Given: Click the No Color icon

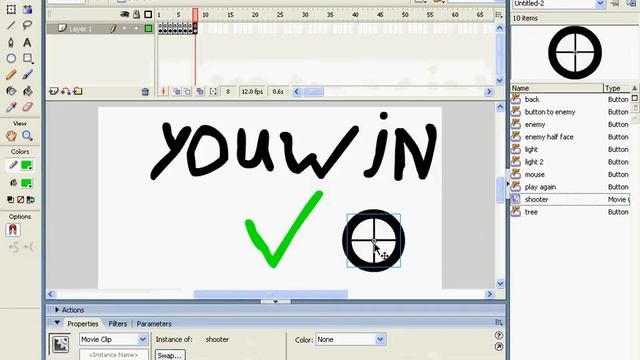Looking at the screenshot, I should pyautogui.click(x=20, y=200).
